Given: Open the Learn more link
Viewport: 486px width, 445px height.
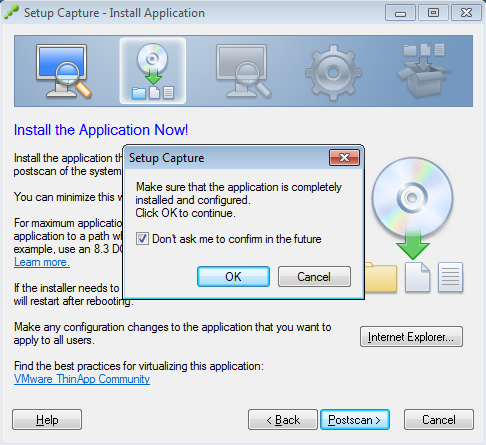Looking at the screenshot, I should [x=42, y=262].
